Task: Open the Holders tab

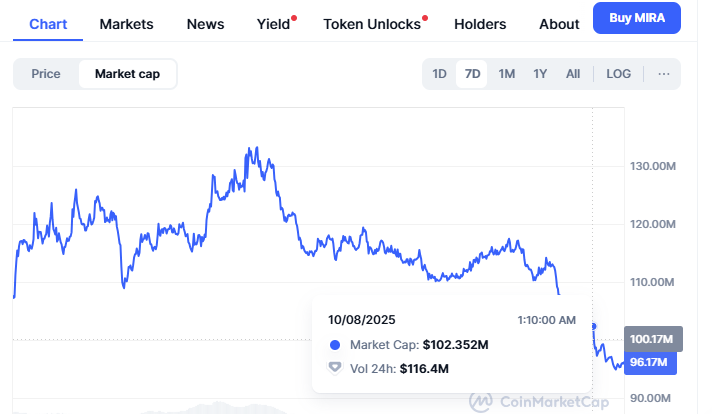Action: [480, 24]
